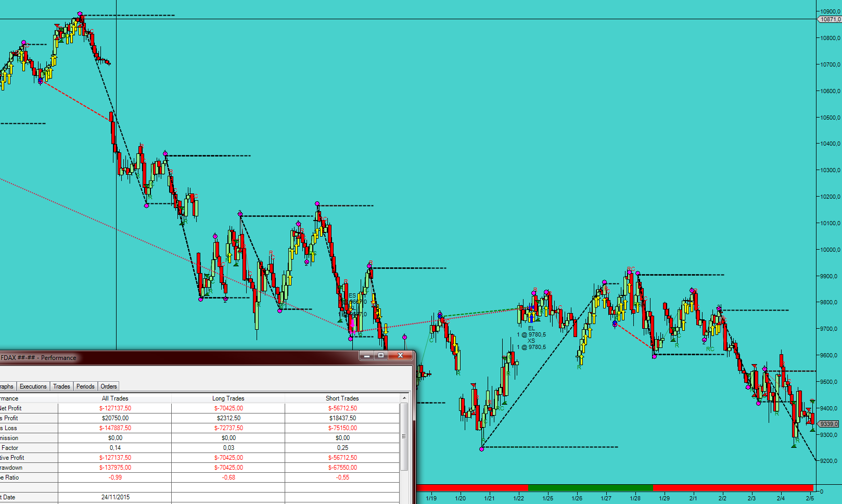Select the $-72737,50 long gross loss cell
Image resolution: width=842 pixels, height=504 pixels.
(x=228, y=428)
